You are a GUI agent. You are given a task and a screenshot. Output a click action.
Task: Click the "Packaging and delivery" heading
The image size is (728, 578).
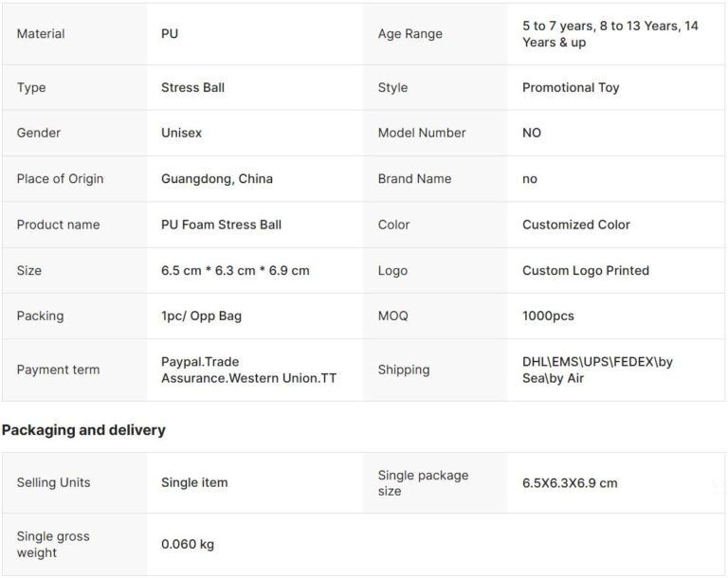click(83, 430)
